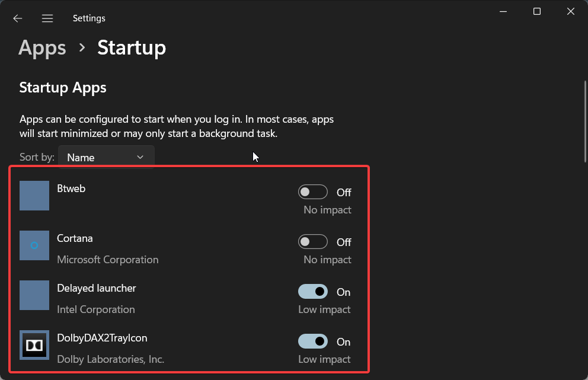
Task: Minimize the Settings window
Action: coord(503,12)
